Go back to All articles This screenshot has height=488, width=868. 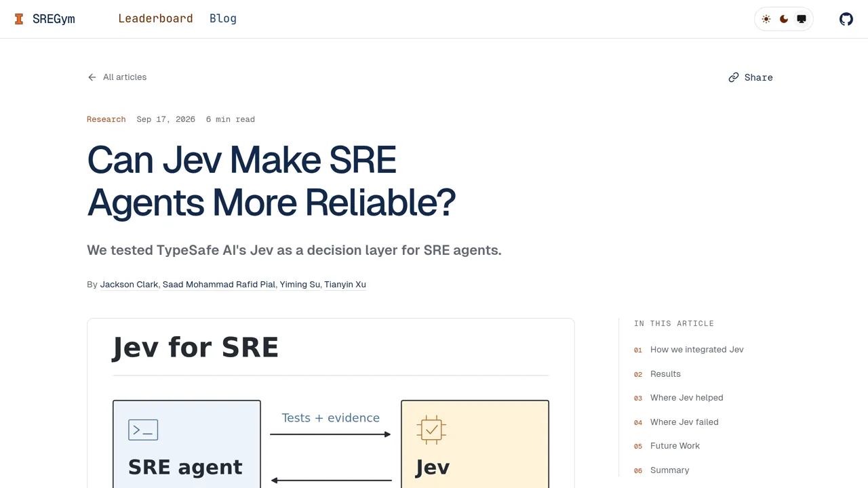(x=125, y=77)
